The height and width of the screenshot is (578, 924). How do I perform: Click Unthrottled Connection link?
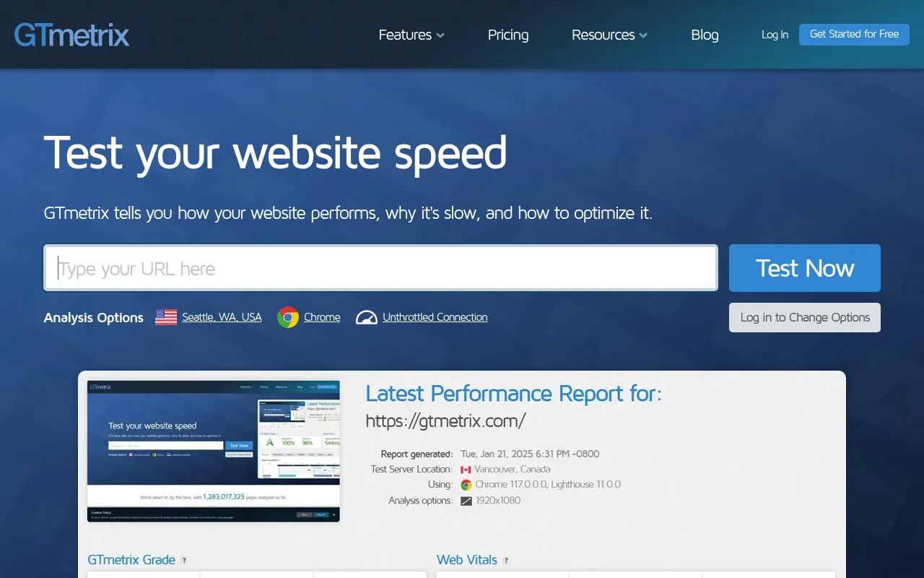point(435,317)
